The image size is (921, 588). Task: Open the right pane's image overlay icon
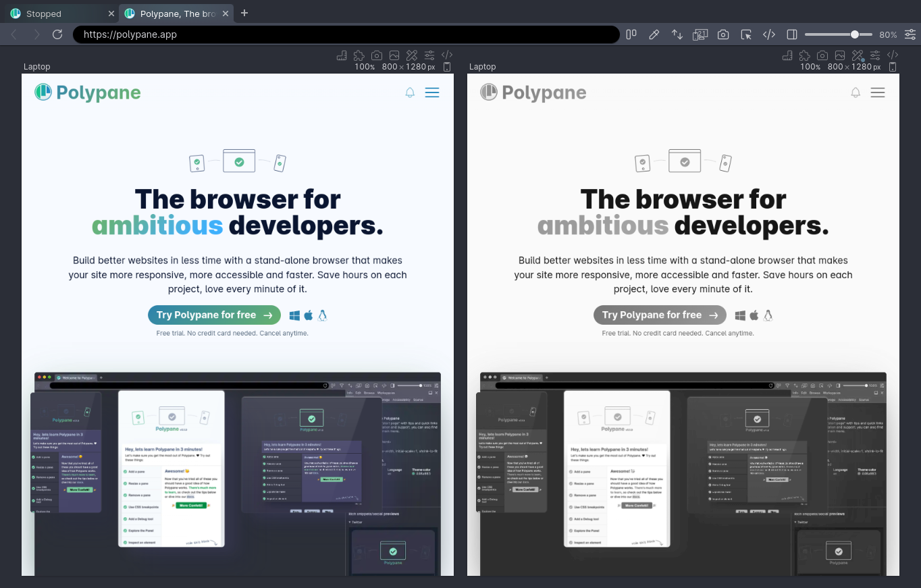coord(840,55)
